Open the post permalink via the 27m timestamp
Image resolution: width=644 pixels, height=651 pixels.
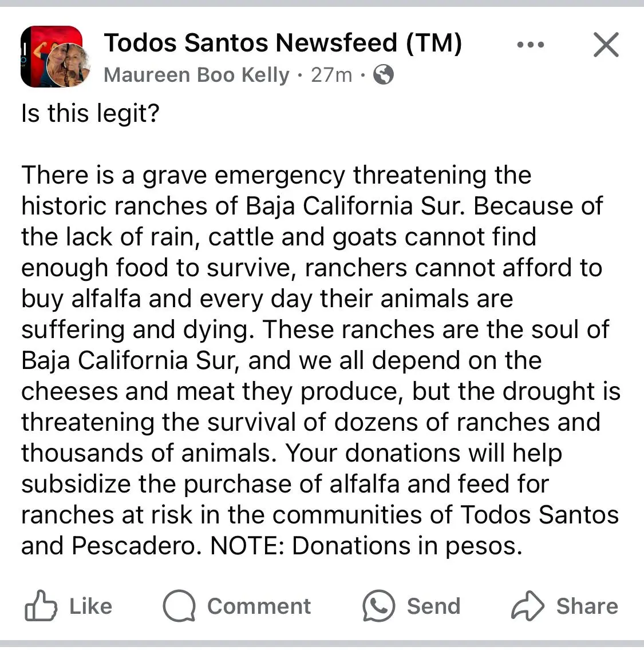[x=331, y=74]
